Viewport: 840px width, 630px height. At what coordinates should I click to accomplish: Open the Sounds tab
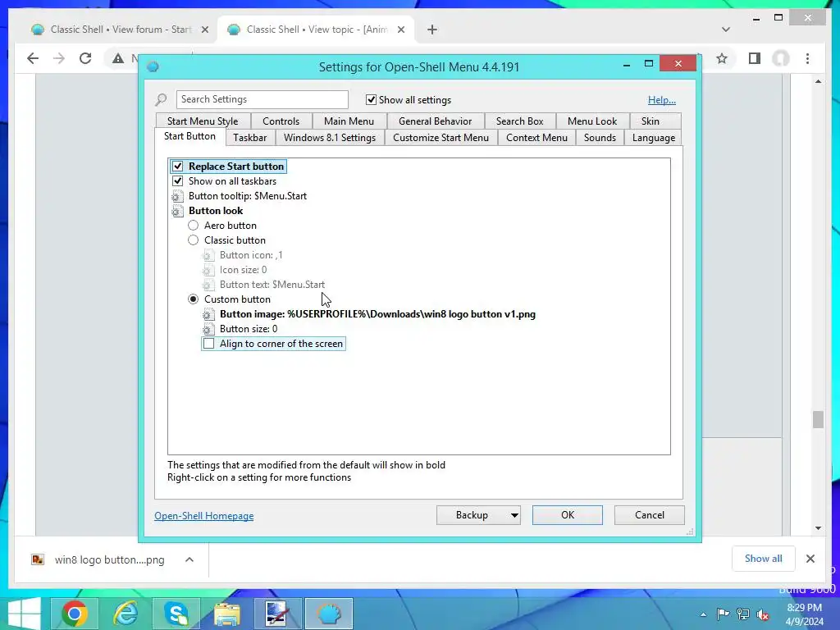[x=600, y=138]
